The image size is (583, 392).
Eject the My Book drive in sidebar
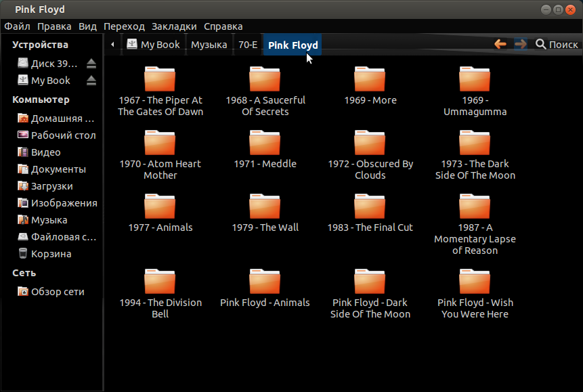pos(91,81)
